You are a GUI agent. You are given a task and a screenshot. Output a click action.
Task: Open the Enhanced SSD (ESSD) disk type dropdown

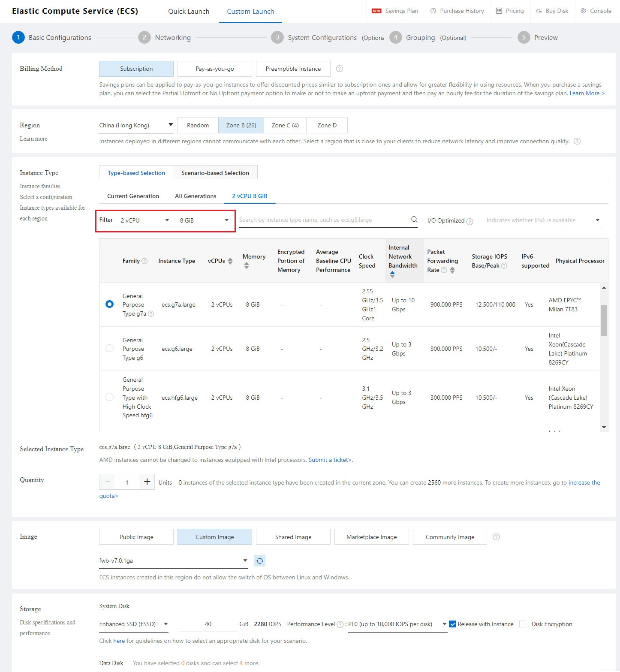[x=133, y=624]
